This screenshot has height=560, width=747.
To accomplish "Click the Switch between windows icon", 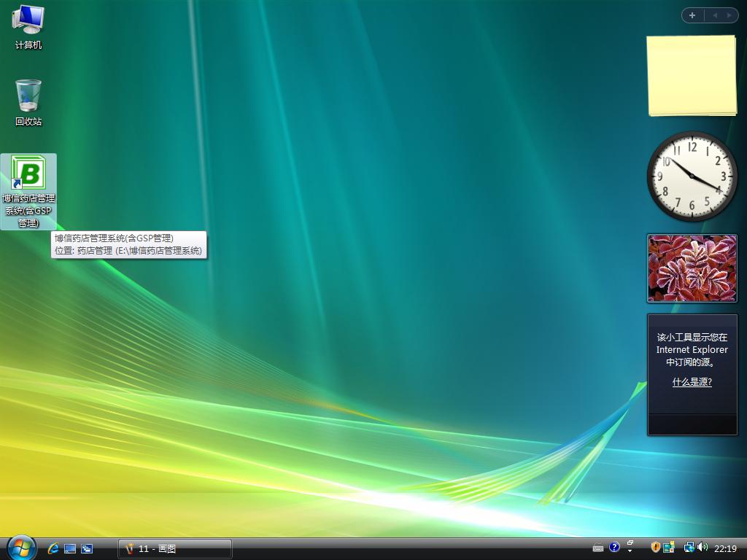I will (x=86, y=548).
